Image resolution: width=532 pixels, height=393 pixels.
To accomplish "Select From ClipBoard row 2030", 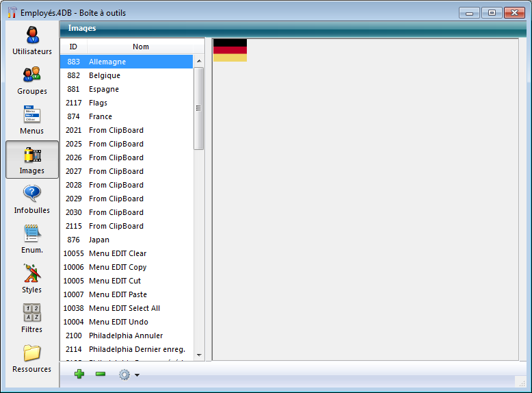I will click(x=127, y=212).
